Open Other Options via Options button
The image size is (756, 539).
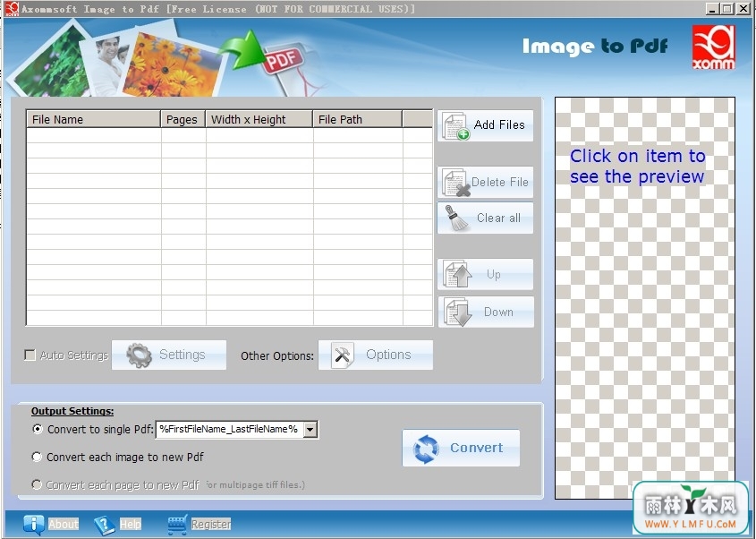[x=376, y=355]
